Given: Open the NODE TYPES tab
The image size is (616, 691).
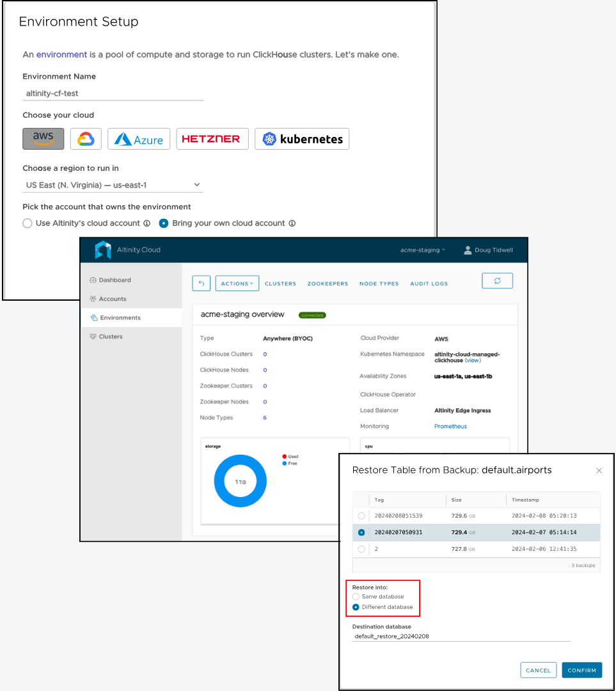Looking at the screenshot, I should point(379,284).
